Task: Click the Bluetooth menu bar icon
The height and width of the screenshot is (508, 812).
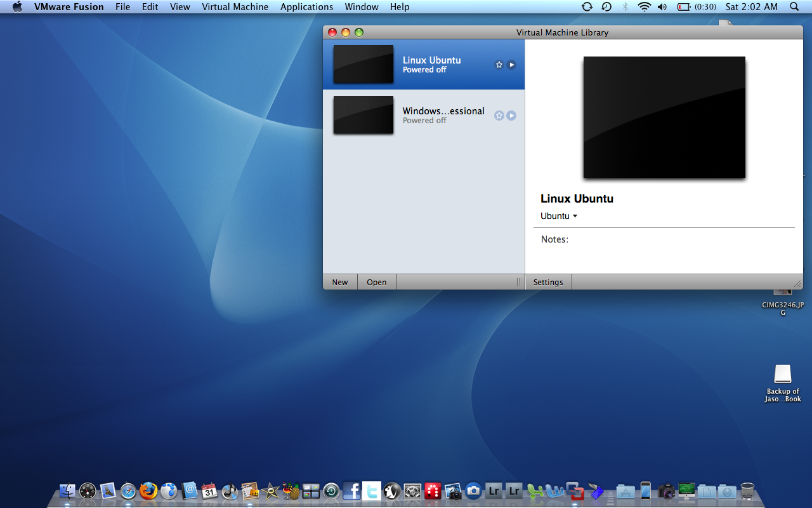Action: 625,7
